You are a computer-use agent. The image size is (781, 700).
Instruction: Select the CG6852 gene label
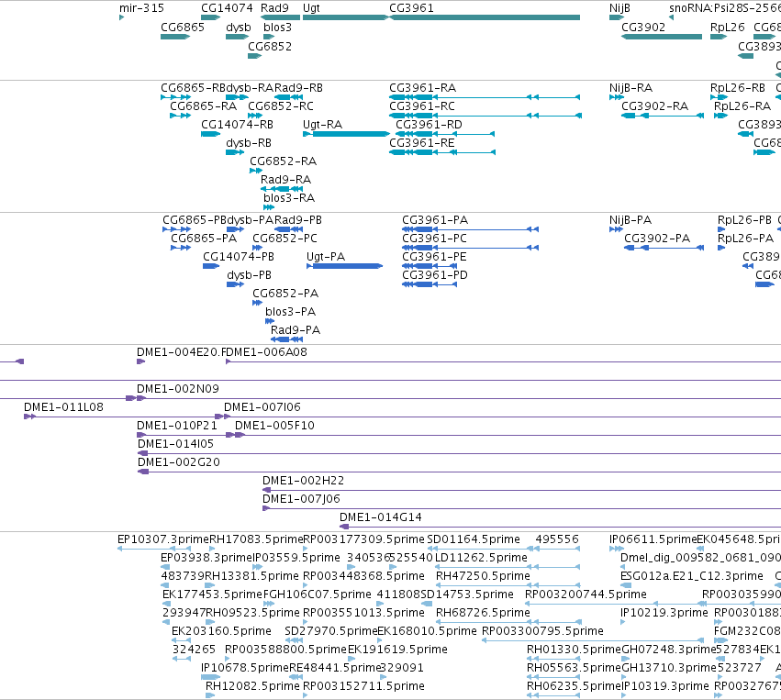click(x=270, y=46)
